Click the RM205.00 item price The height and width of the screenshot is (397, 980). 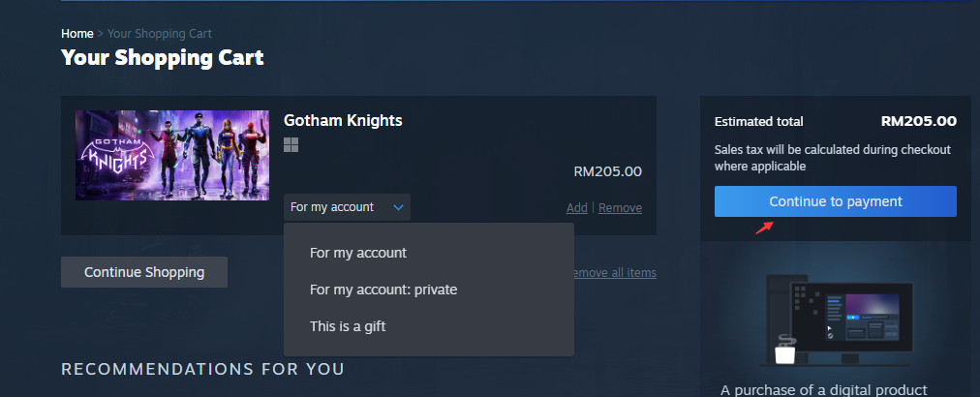[607, 171]
